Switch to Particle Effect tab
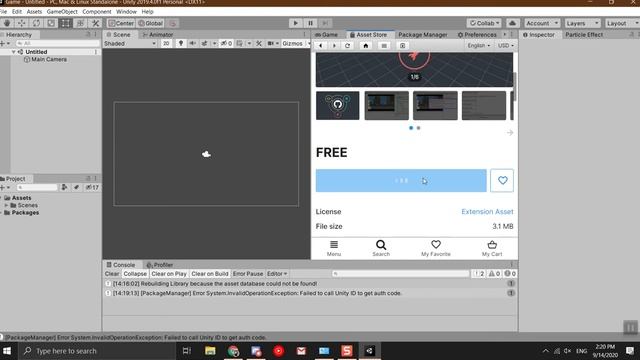This screenshot has height=360, width=640. pos(584,35)
